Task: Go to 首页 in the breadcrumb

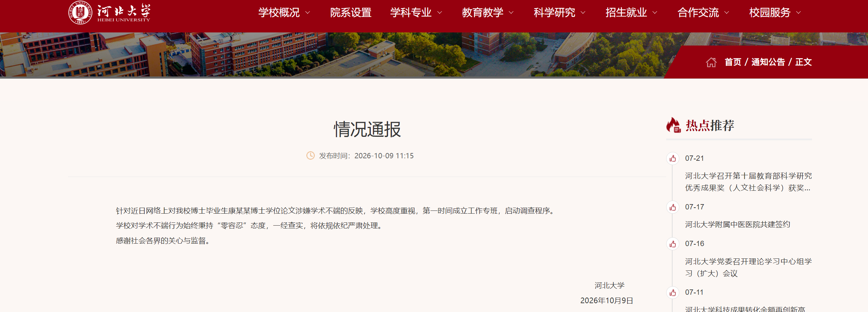Action: point(733,62)
